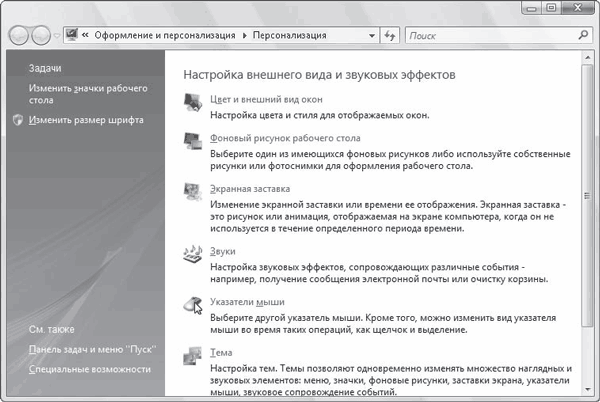The image size is (600, 402).
Task: Open the breadcrumb overflow double-chevron
Action: [x=85, y=35]
